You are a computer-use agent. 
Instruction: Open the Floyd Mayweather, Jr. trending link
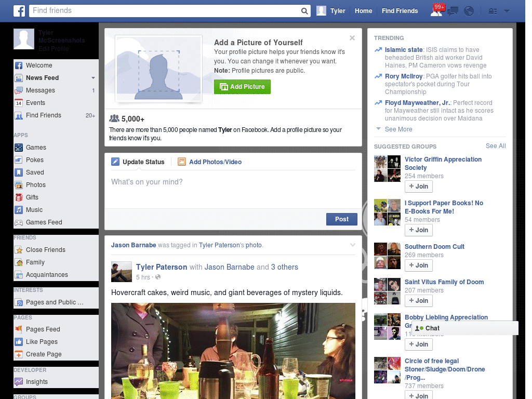click(x=417, y=103)
